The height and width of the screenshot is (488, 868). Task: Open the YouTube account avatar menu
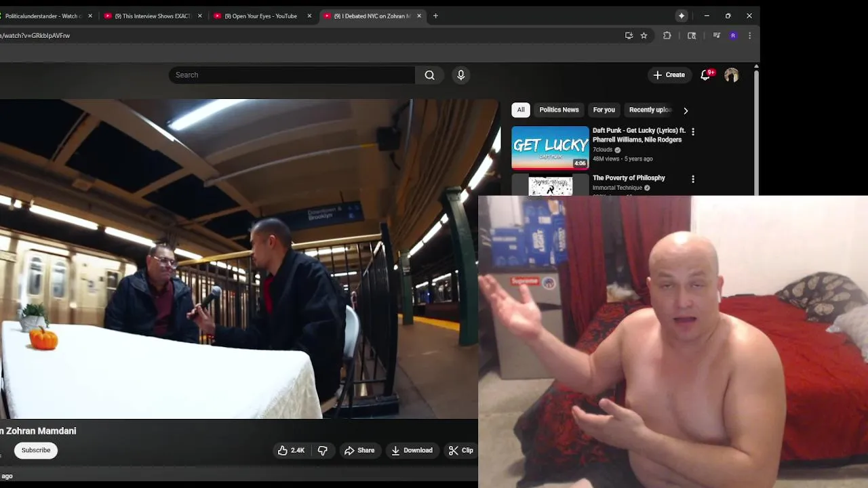731,75
